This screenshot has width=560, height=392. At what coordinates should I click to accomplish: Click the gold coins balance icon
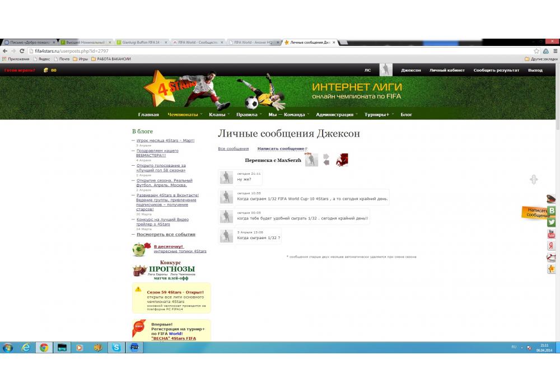[46, 70]
